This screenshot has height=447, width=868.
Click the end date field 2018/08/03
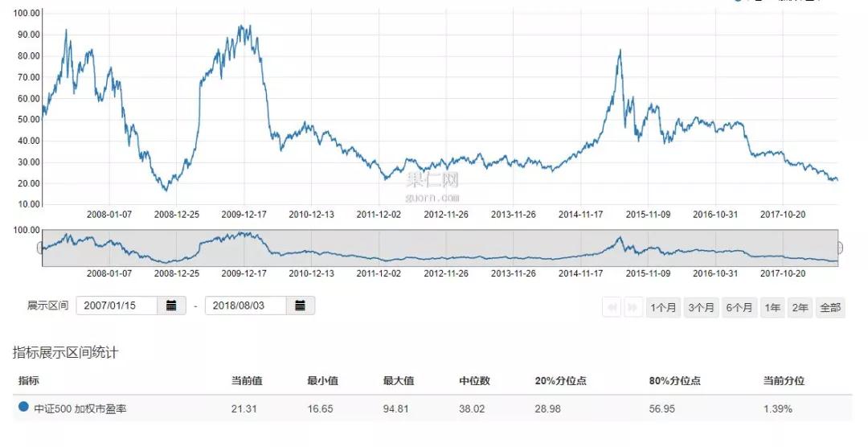[x=245, y=306]
